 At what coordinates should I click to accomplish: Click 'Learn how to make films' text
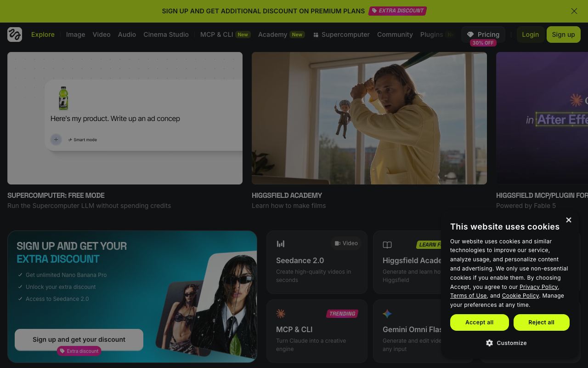289,206
